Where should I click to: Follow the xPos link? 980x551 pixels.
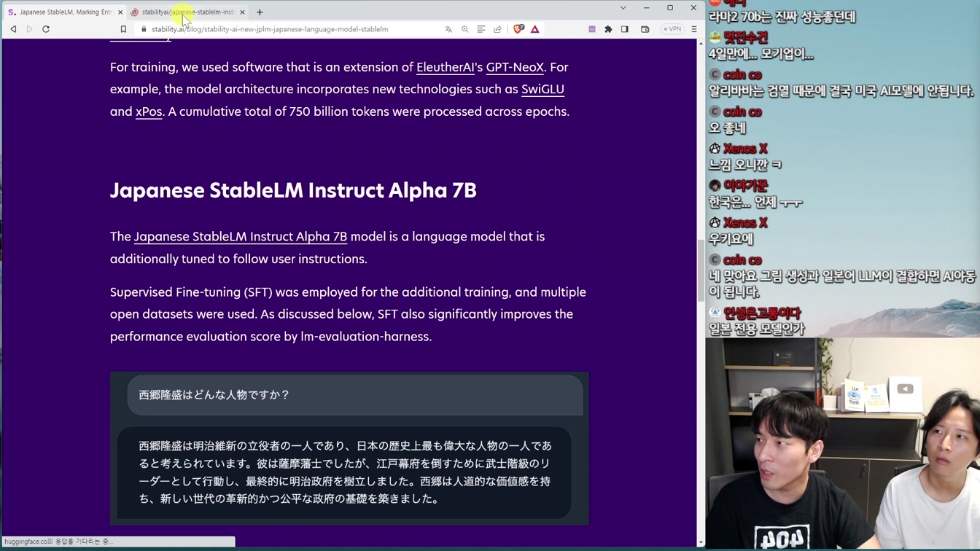tap(149, 112)
